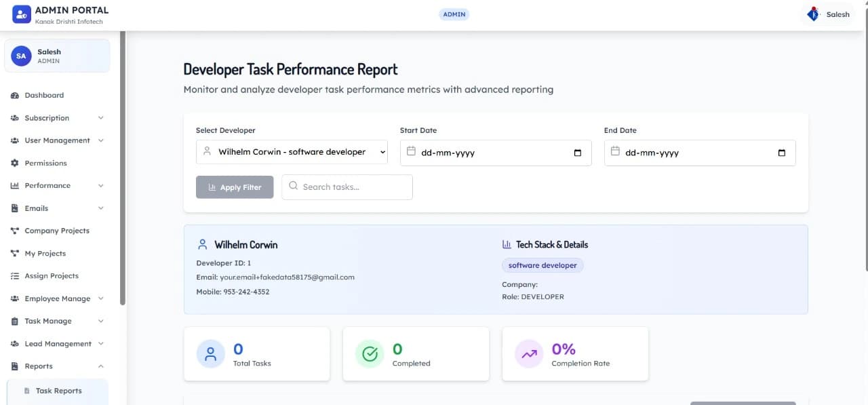Click the Apply Filter button
The height and width of the screenshot is (405, 868).
(x=235, y=187)
